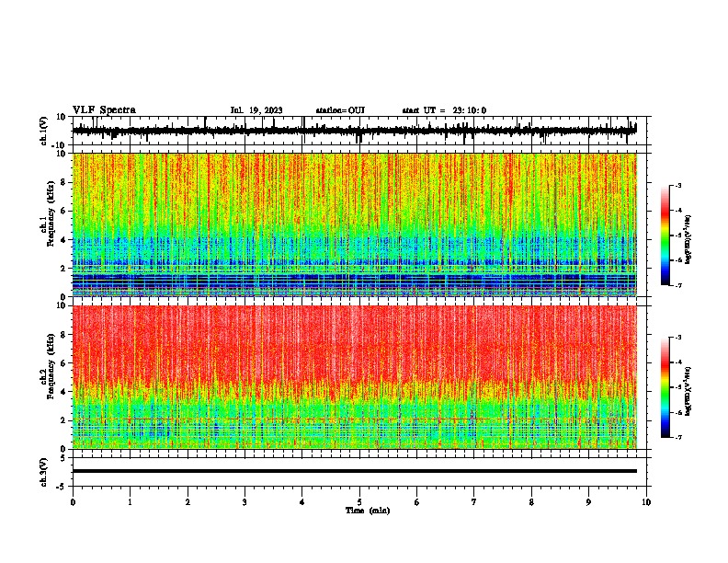The image size is (728, 563).
Task: Click the start UT = 23:10:0 label
Action: point(444,110)
